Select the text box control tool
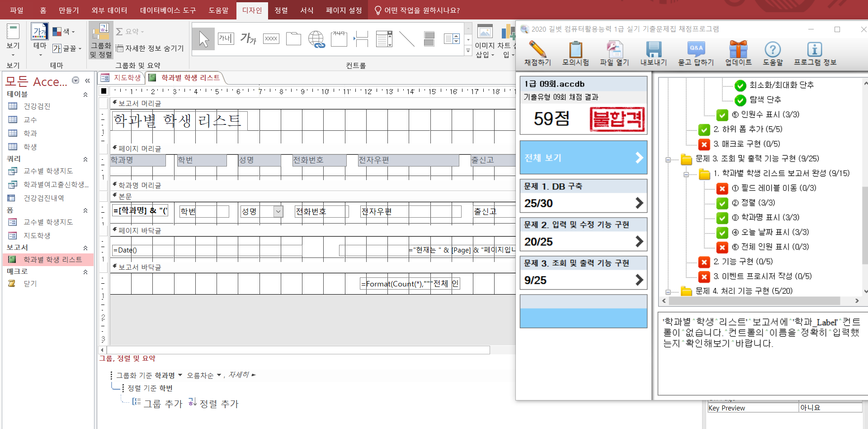Viewport: 868px width, 429px height. (x=226, y=39)
